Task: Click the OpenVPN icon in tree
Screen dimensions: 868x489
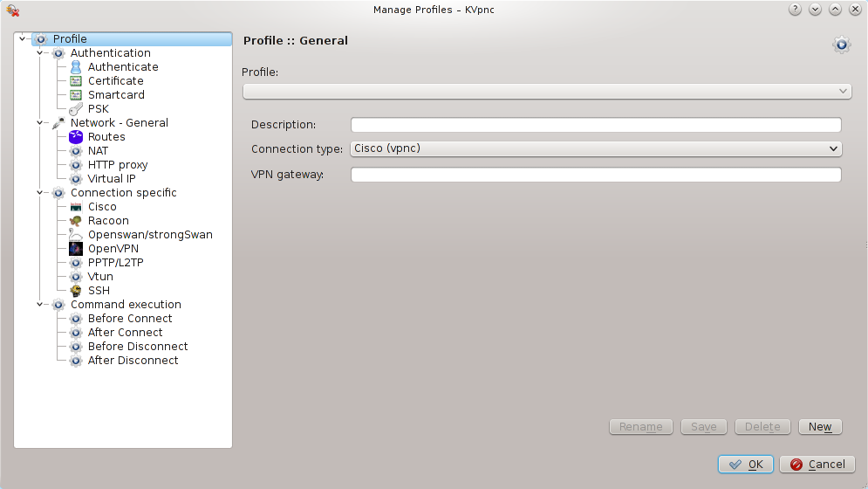Action: point(76,249)
